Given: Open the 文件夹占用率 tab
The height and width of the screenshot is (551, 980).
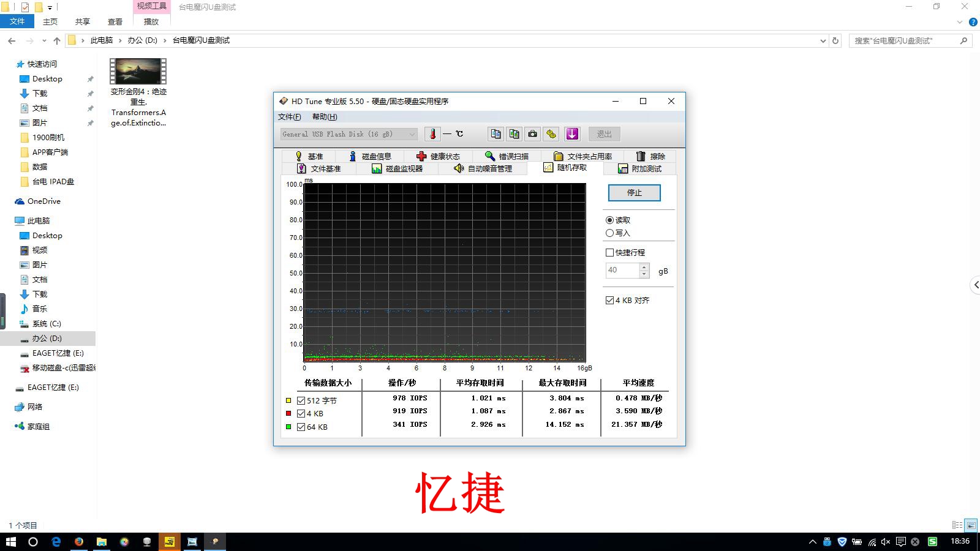Looking at the screenshot, I should tap(582, 156).
